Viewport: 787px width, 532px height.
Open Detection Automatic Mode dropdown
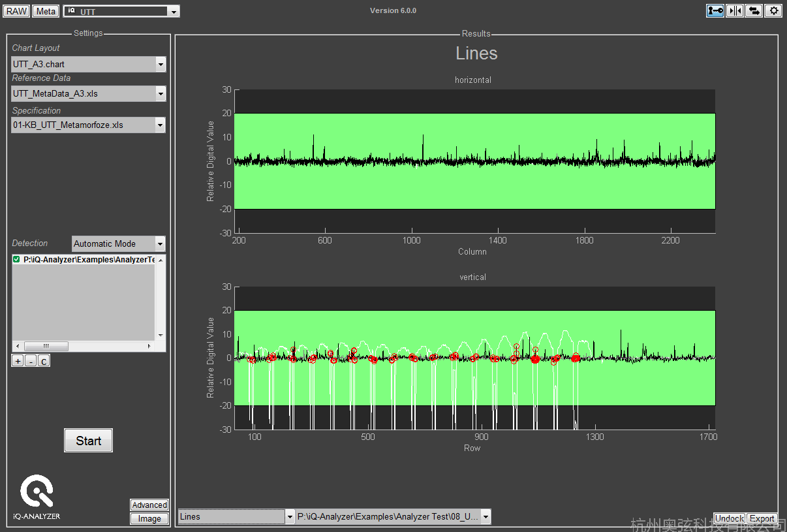[161, 243]
